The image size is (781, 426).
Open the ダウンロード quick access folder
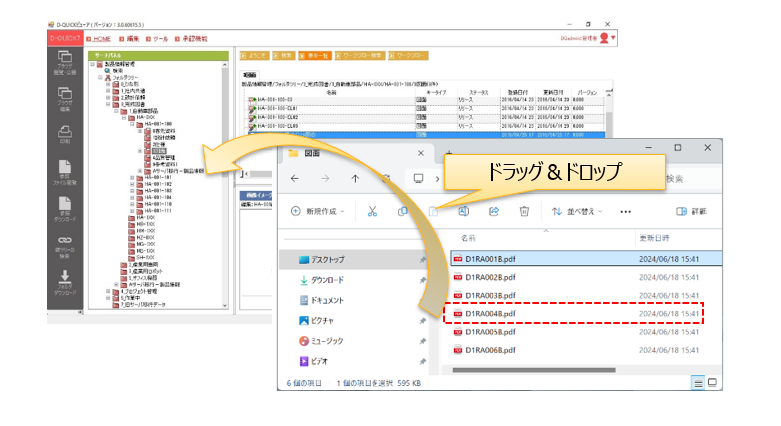[x=327, y=280]
